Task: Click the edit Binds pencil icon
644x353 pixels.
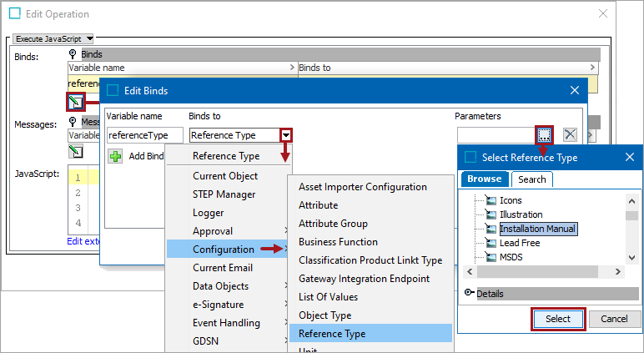Action: pyautogui.click(x=76, y=102)
